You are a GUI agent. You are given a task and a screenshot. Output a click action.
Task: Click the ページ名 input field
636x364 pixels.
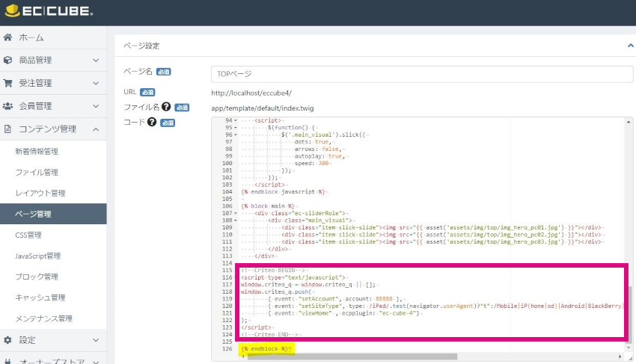coord(422,74)
